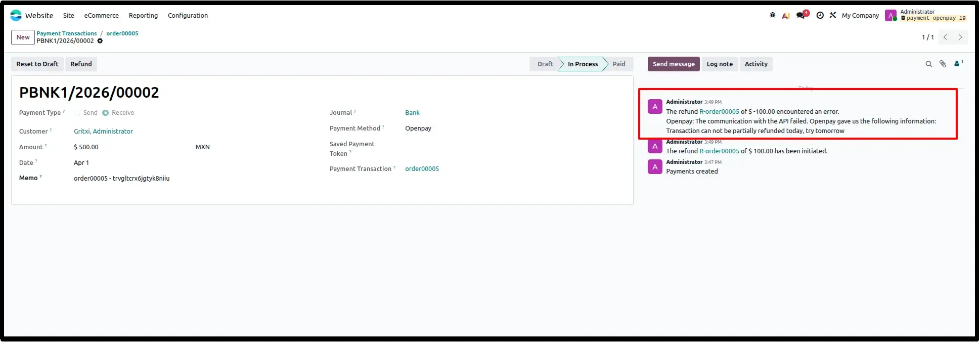Click Reset to Draft button
The width and height of the screenshot is (980, 342).
(37, 64)
